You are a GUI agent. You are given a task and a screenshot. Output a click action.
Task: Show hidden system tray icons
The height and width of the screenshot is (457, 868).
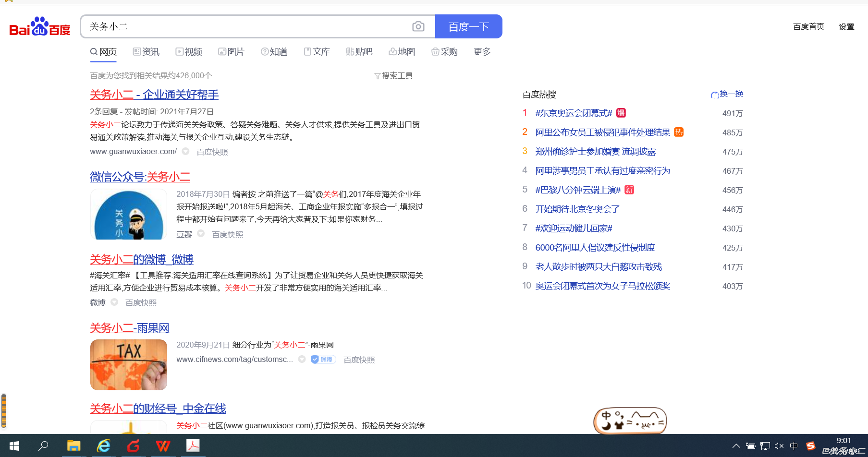[736, 446]
